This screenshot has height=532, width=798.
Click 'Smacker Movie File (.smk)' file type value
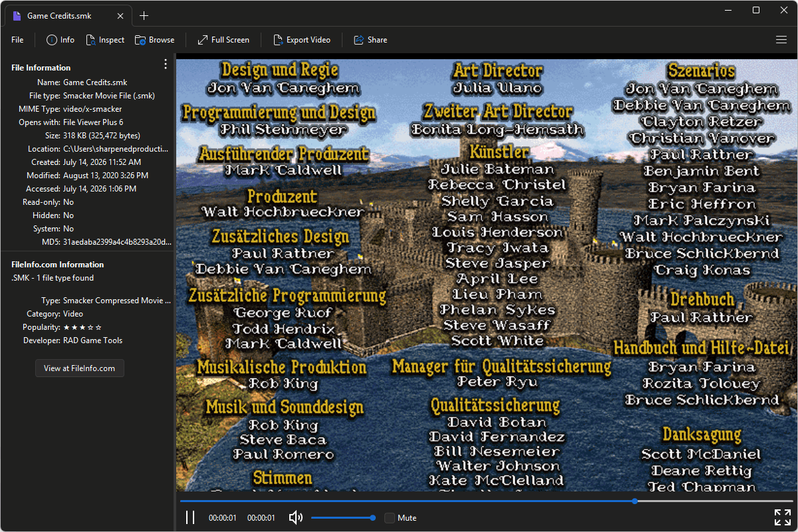click(109, 96)
